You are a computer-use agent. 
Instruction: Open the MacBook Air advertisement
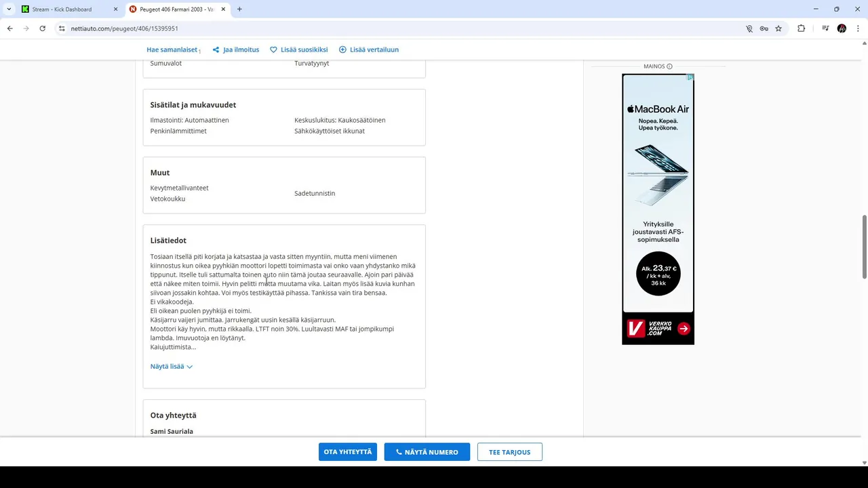click(x=658, y=209)
